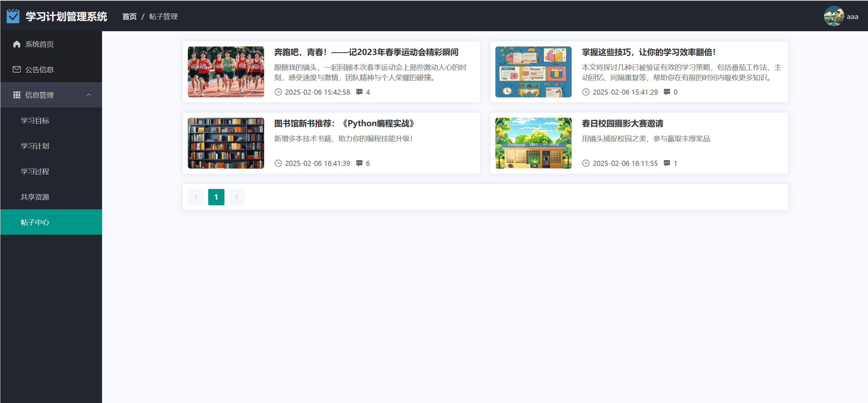The width and height of the screenshot is (868, 403).
Task: Click the bookshelf thumbnail image
Action: point(226,143)
